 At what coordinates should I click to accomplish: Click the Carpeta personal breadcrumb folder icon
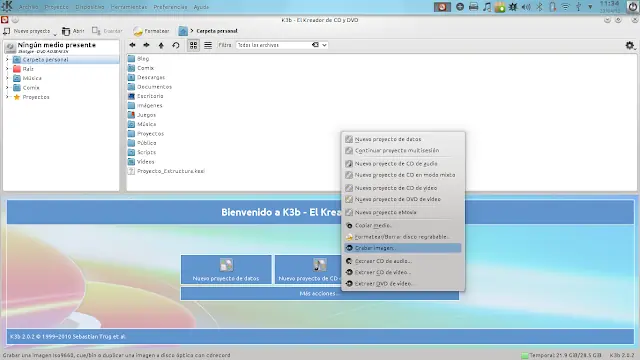click(183, 31)
